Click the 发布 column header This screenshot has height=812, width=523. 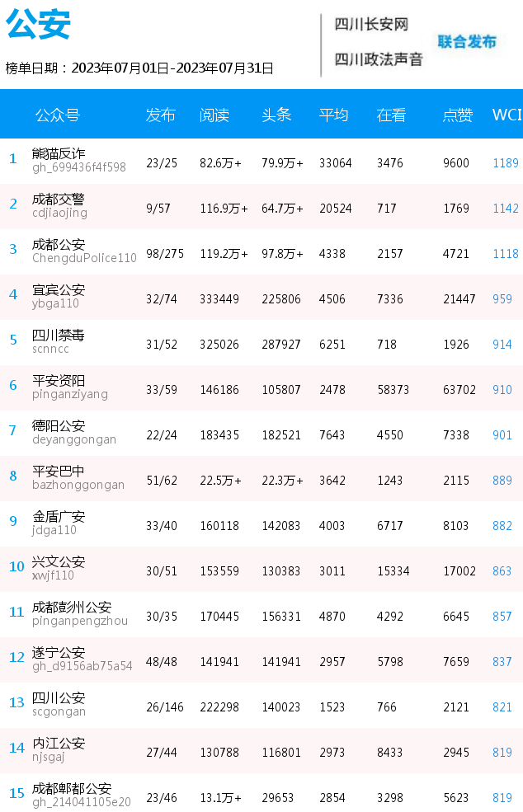click(160, 115)
